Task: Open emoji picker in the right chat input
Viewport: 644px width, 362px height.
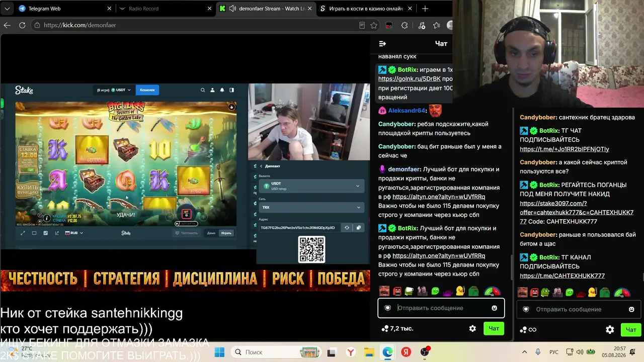Action: [631, 309]
